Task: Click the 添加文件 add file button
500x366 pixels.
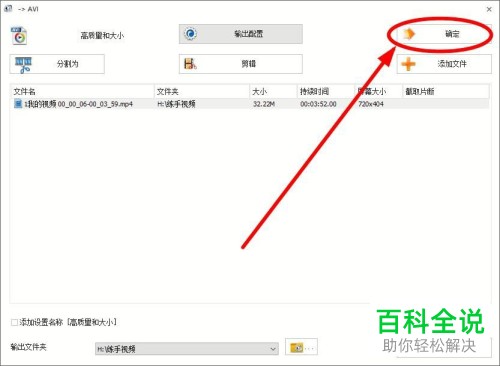Action: [x=444, y=64]
